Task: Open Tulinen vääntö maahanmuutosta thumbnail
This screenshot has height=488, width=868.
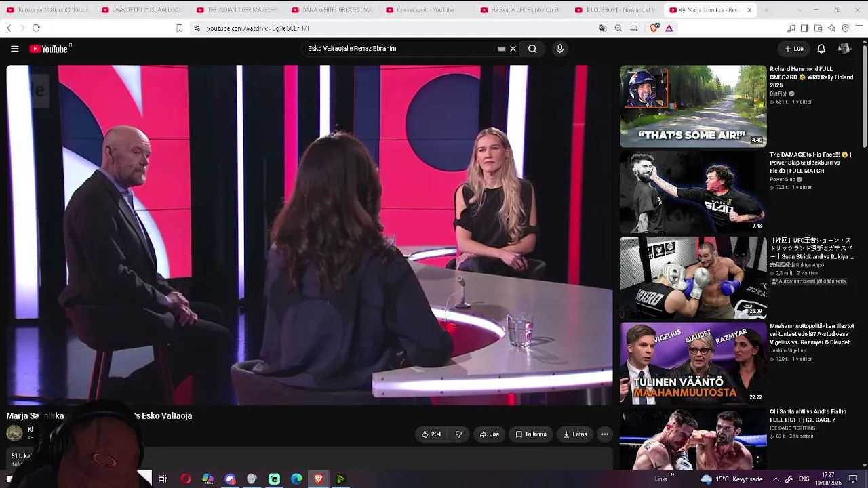Action: coord(693,363)
